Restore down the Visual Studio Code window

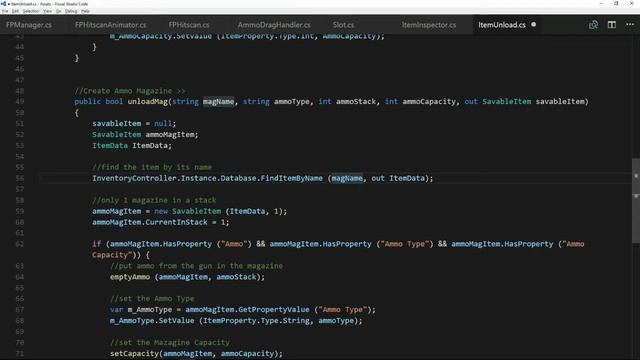point(616,4)
